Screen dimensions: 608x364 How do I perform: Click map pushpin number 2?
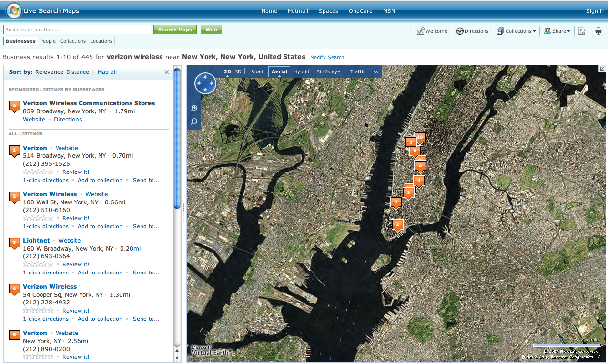point(397,224)
